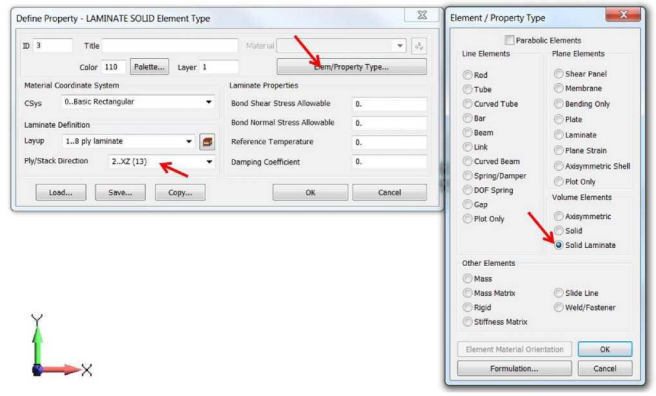656x396 pixels.
Task: Select Plot Only under Plane Elements
Action: point(559,181)
